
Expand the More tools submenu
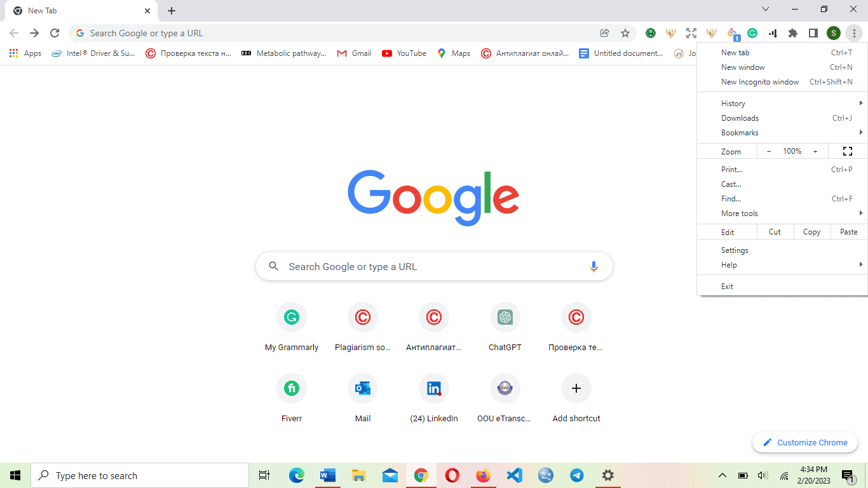(782, 213)
